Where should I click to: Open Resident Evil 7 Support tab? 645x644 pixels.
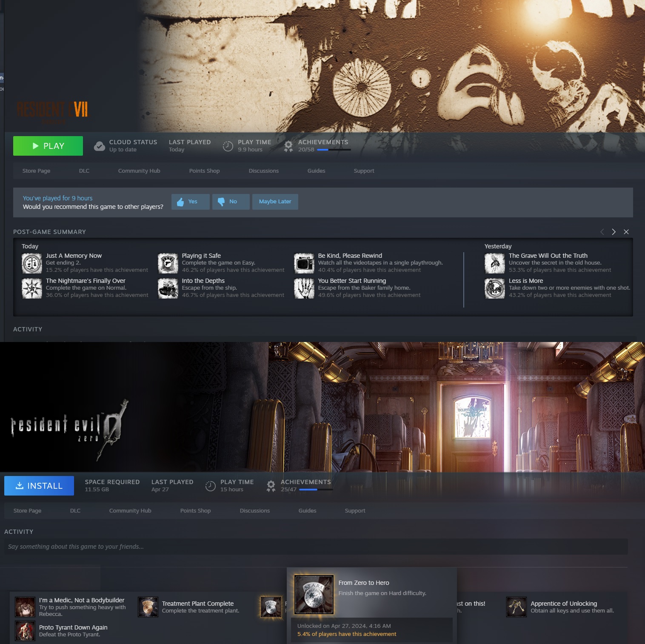(364, 171)
